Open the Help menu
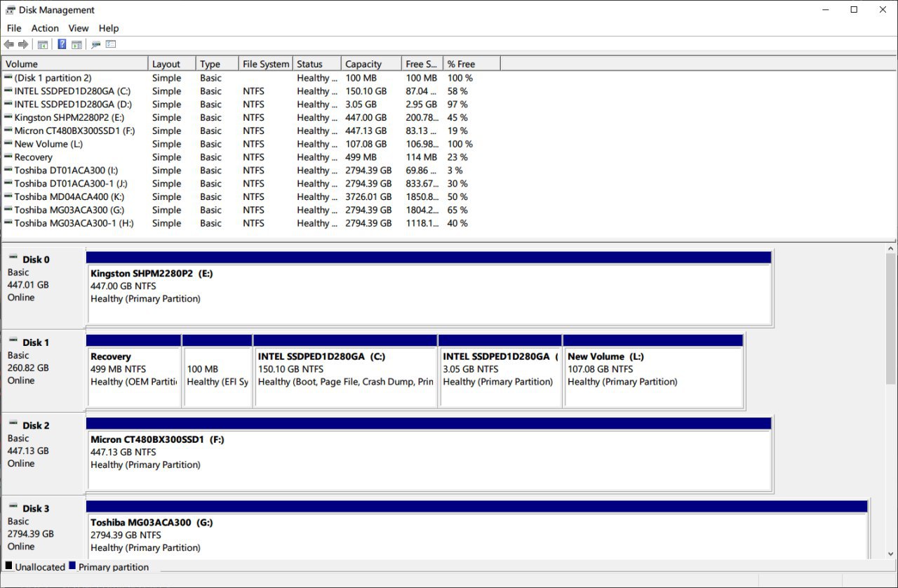The image size is (898, 588). point(109,28)
